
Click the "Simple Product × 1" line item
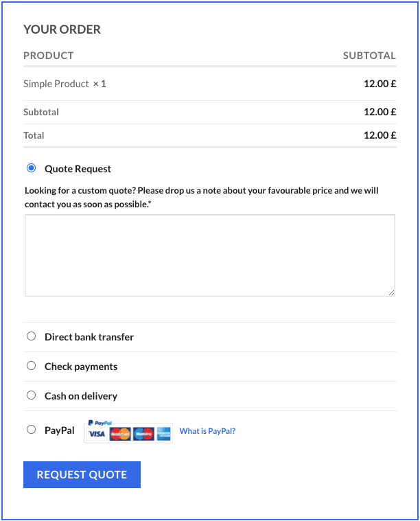[x=65, y=84]
